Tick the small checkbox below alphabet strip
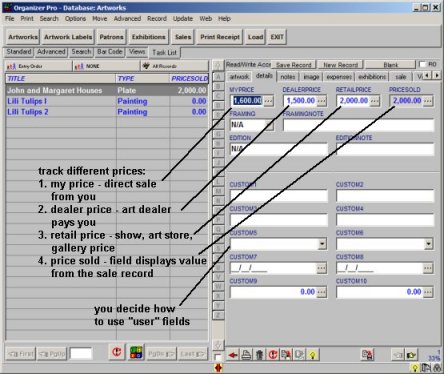The image size is (444, 374). [218, 357]
